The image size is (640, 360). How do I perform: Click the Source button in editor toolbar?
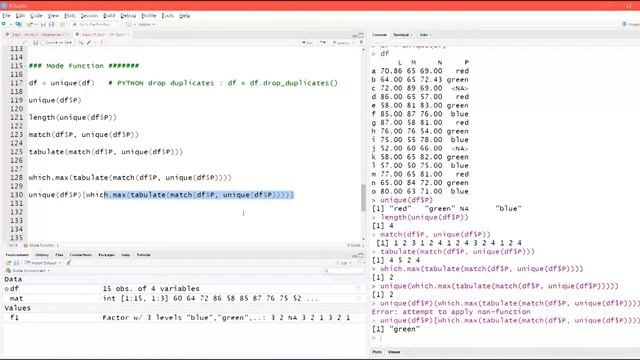[x=341, y=42]
